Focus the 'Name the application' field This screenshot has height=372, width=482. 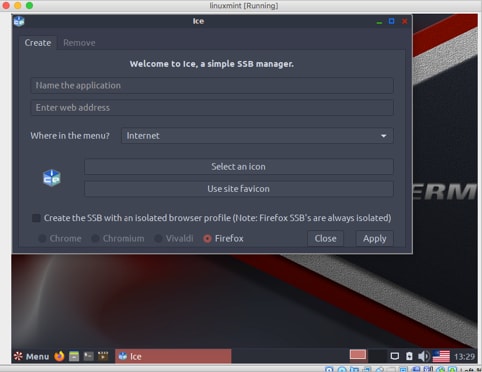pos(212,85)
